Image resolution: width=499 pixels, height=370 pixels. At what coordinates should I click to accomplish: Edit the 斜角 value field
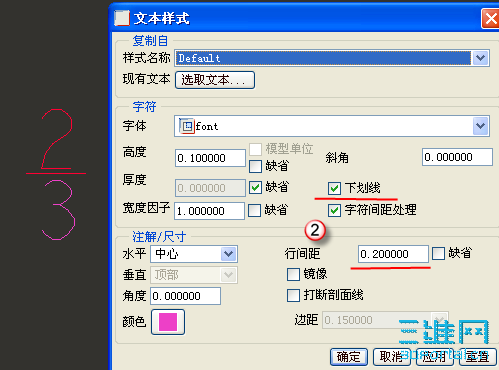(457, 157)
